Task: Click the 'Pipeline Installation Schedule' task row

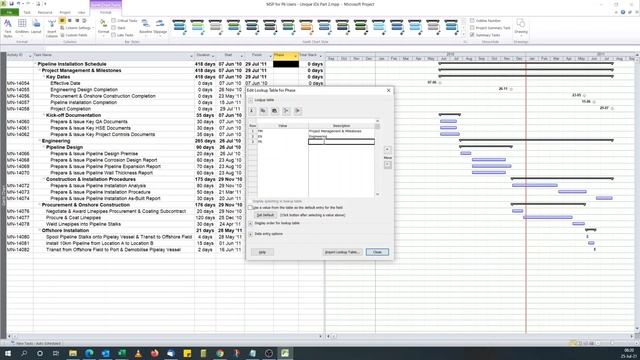Action: [x=72, y=64]
